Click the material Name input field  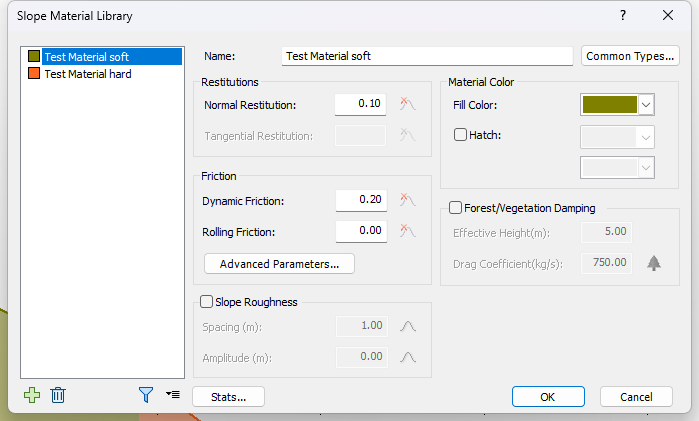(427, 56)
